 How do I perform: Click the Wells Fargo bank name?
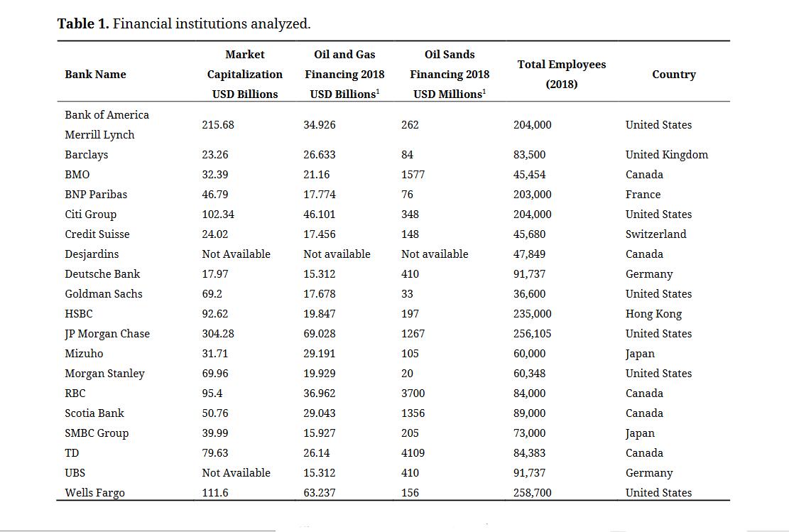(94, 493)
